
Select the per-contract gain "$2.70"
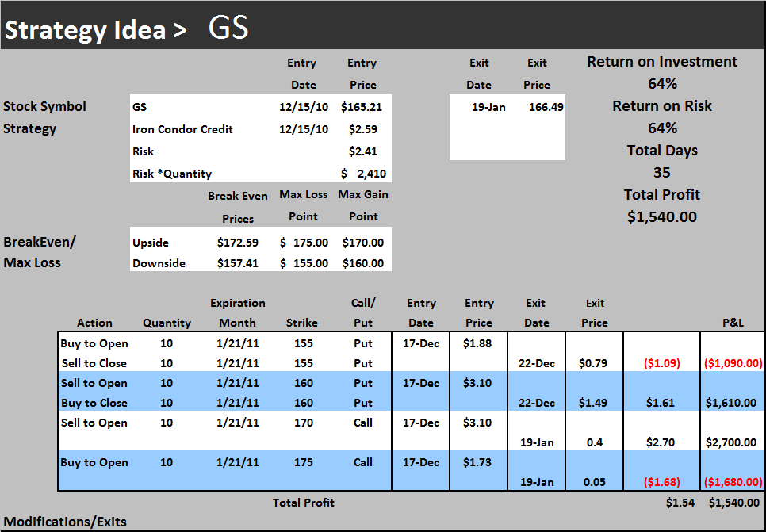[661, 442]
